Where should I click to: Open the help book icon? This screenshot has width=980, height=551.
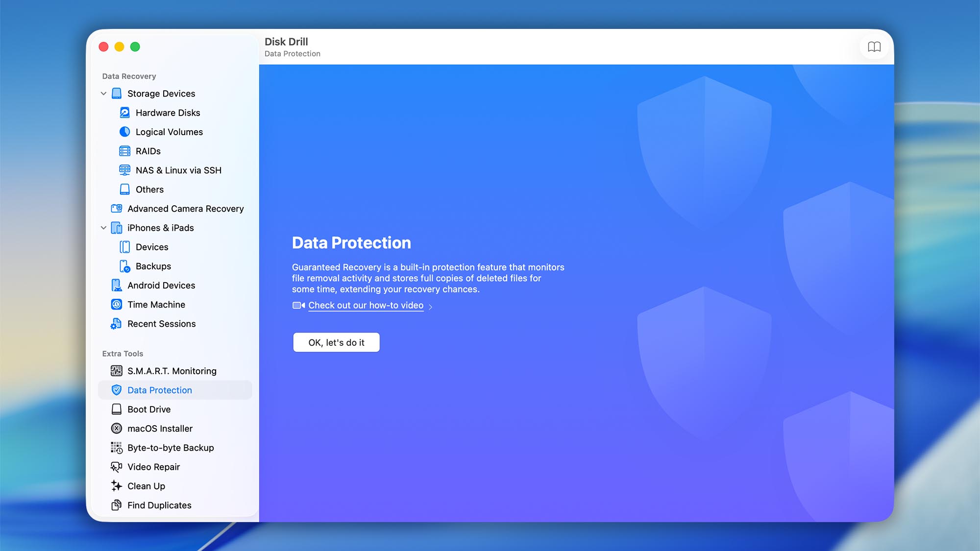[874, 47]
